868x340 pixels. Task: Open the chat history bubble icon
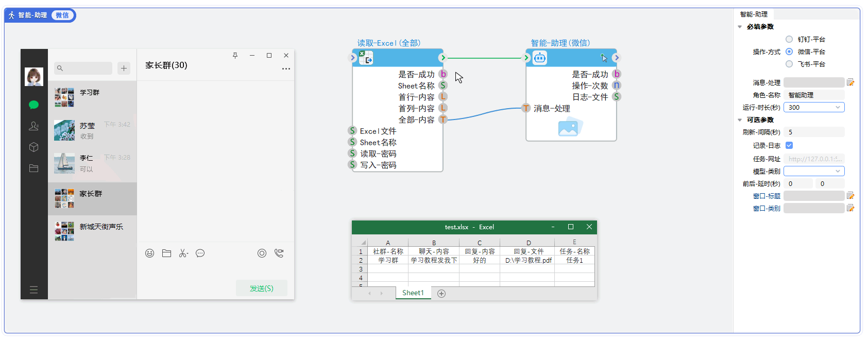tap(200, 253)
